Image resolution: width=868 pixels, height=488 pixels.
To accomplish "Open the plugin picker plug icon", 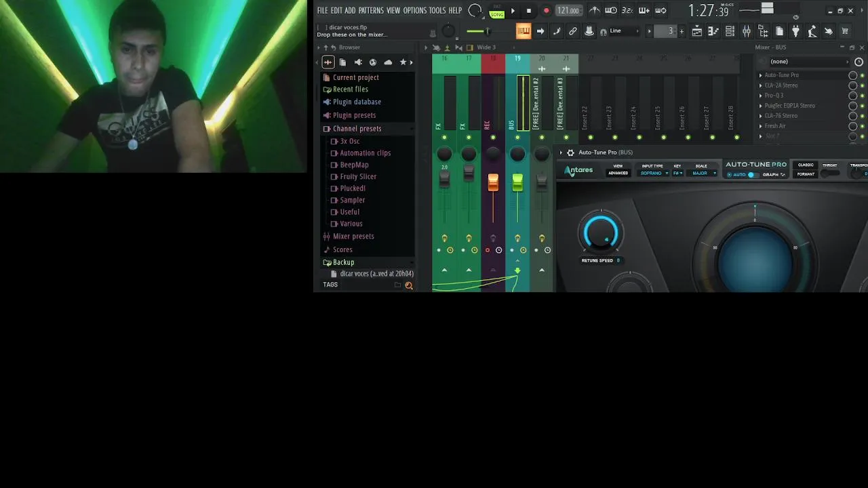I will (x=796, y=31).
